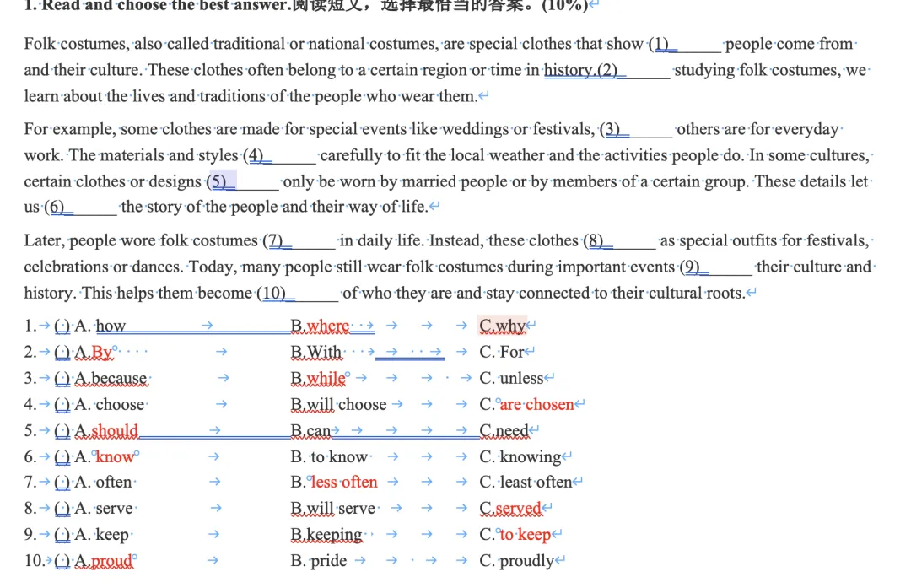Click the answer bracket for question 8
The height and width of the screenshot is (588, 911).
(x=62, y=509)
